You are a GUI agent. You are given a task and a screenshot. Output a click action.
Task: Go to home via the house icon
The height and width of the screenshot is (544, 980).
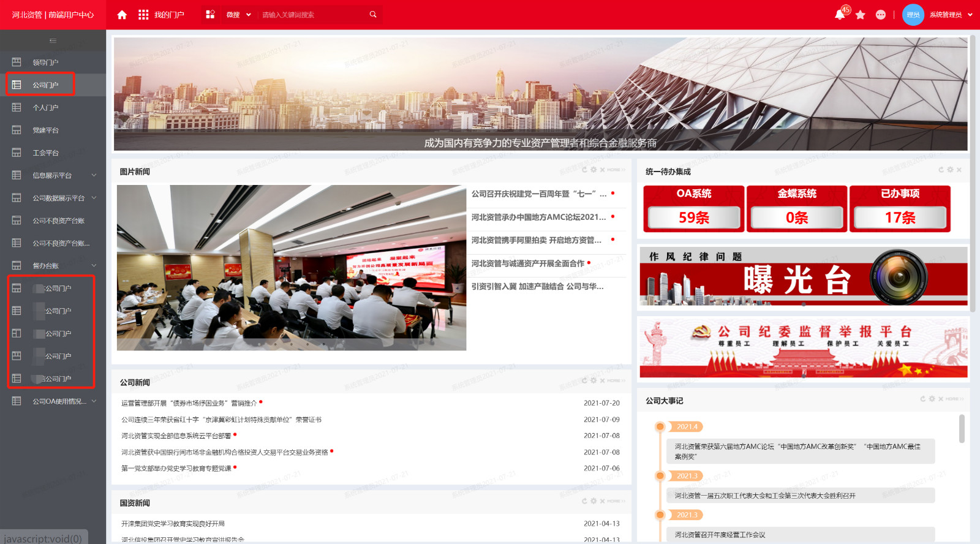click(122, 15)
